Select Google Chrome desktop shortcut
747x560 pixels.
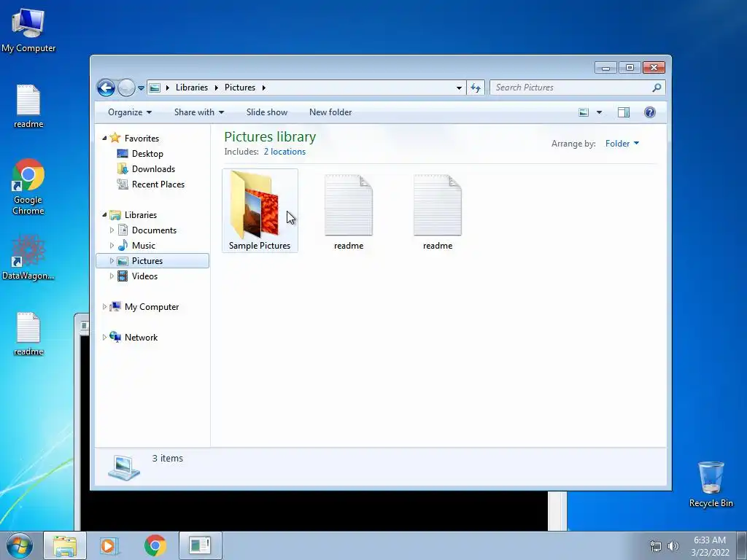pos(28,187)
